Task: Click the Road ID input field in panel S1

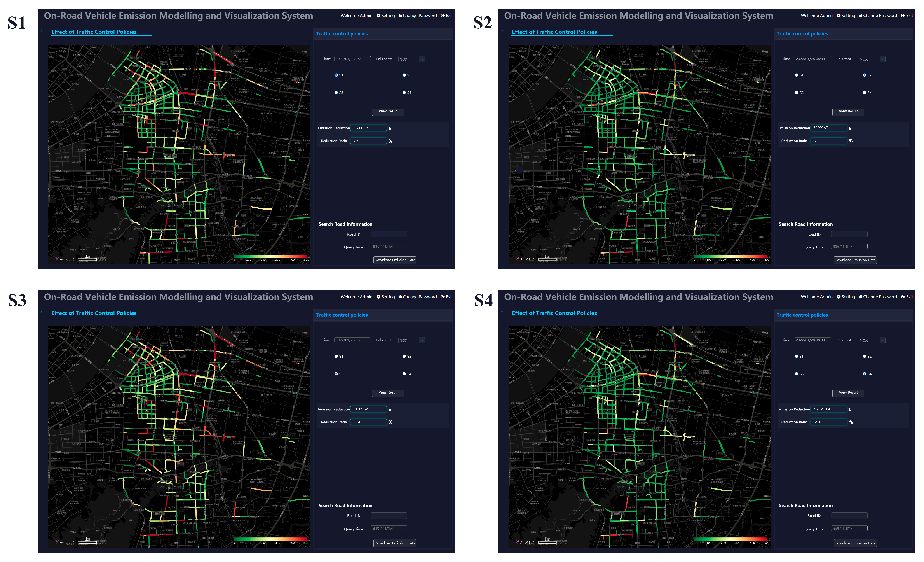Action: click(x=389, y=235)
